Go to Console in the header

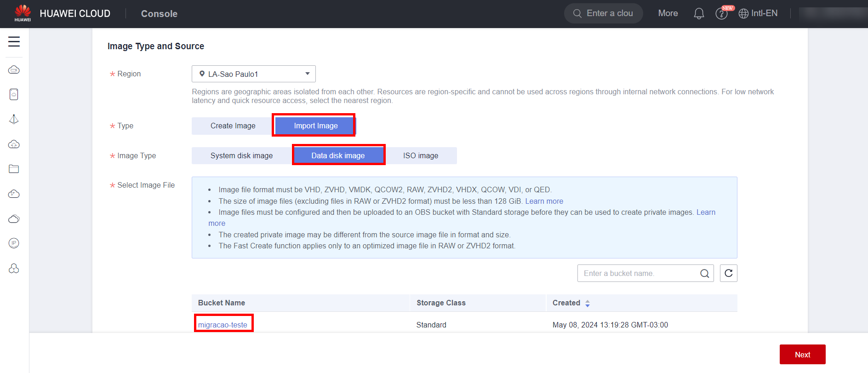159,14
